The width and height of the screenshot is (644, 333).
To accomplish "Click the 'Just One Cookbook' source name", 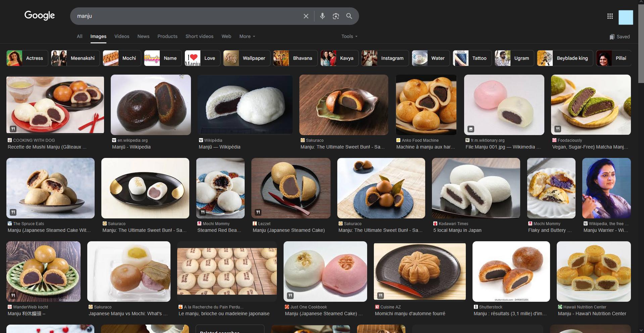I will coord(308,307).
